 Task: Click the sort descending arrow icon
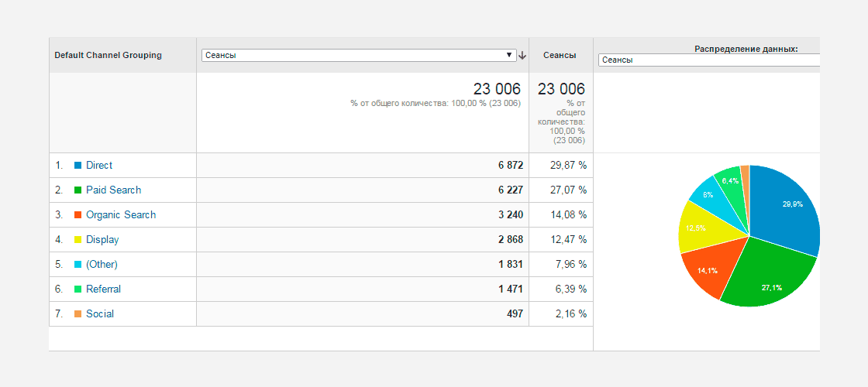pyautogui.click(x=522, y=55)
